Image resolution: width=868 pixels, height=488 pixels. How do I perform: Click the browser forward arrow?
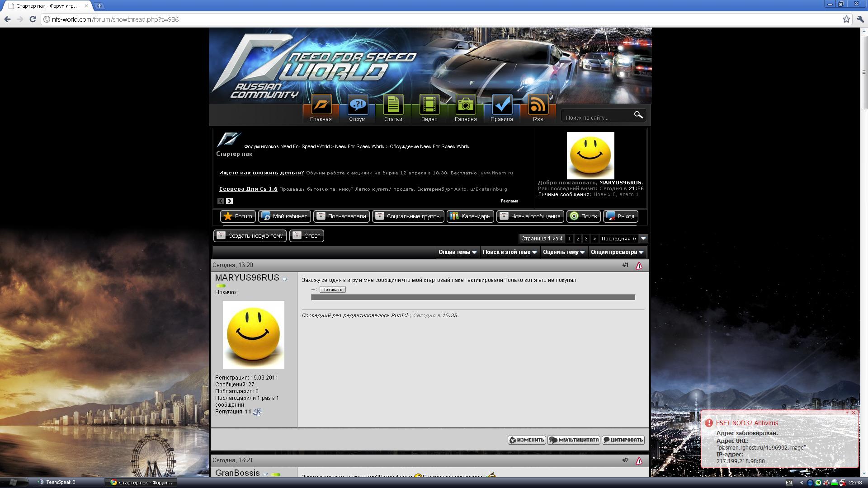tap(20, 19)
